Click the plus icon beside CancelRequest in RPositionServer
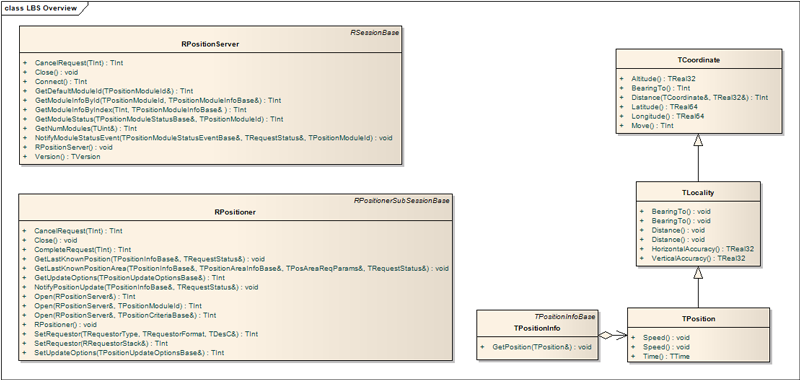800x380 pixels. click(x=25, y=63)
